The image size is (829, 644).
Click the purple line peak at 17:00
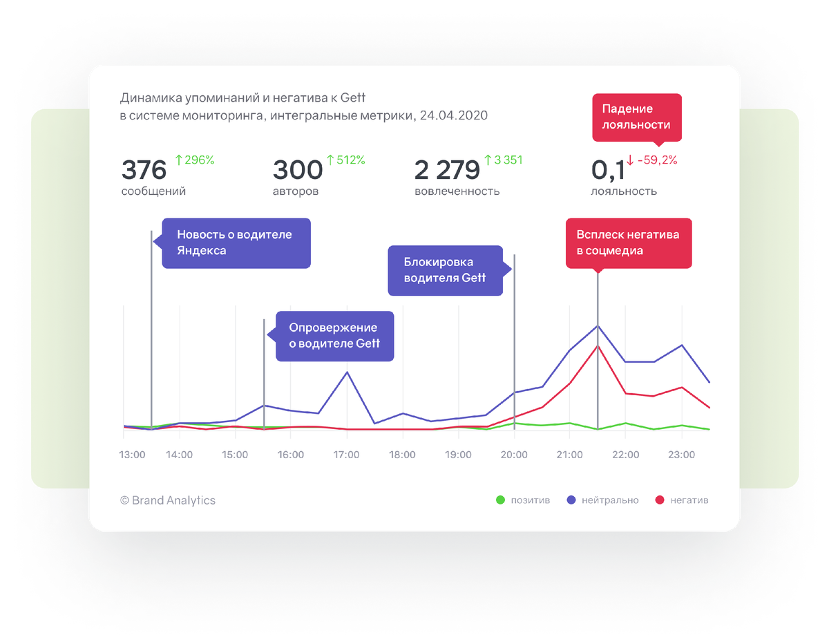pos(347,372)
